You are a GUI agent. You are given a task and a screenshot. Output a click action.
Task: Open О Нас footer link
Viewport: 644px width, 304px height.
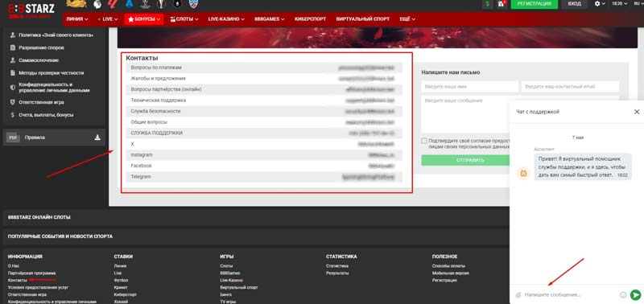click(14, 266)
